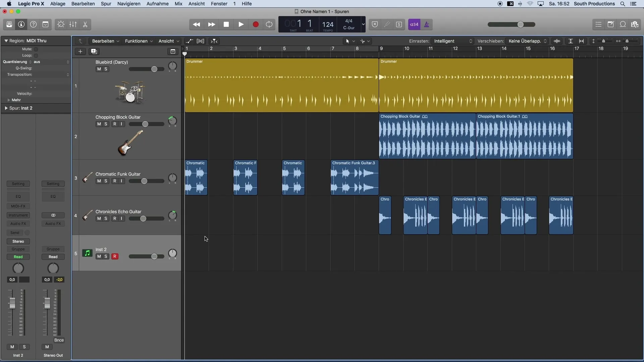644x362 pixels.
Task: Open the pointer tool menu
Action: coord(350,41)
